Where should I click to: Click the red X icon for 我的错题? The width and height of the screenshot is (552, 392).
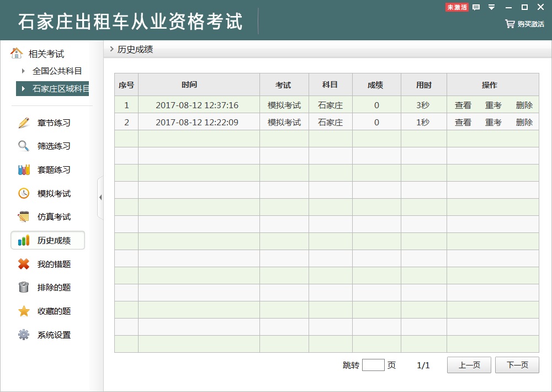coord(24,264)
